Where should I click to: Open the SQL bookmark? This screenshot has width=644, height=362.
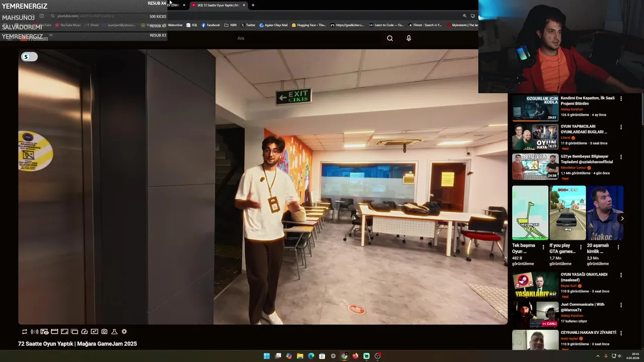(x=192, y=25)
